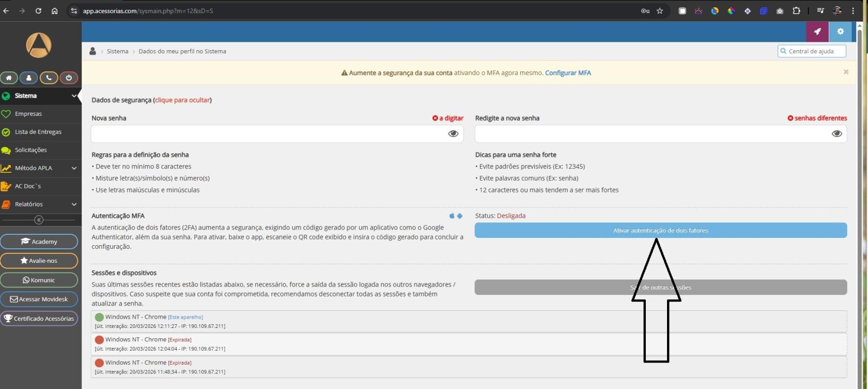This screenshot has height=389, width=868.
Task: Open Empresas in the sidebar
Action: (x=28, y=114)
